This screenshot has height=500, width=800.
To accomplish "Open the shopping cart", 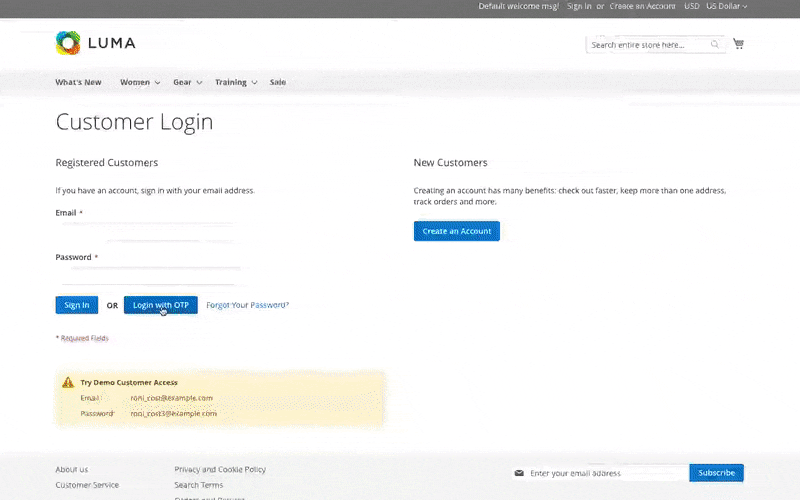I will click(x=738, y=44).
